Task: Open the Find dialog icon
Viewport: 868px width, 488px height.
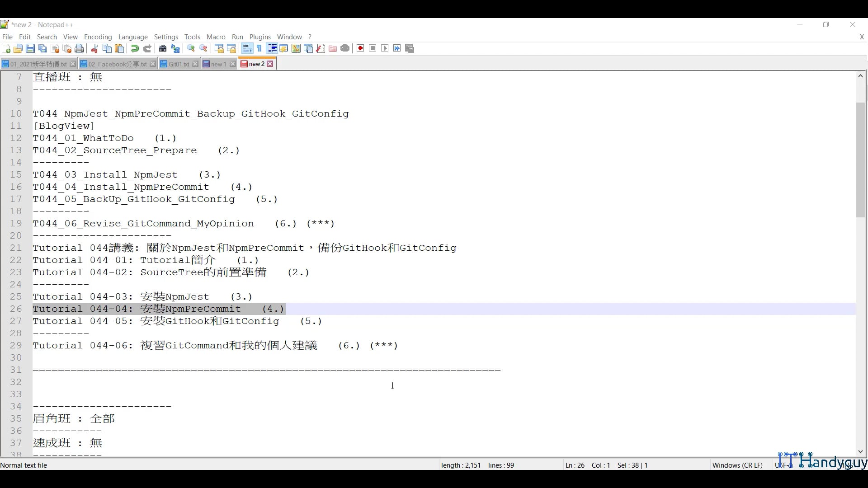Action: (163, 48)
